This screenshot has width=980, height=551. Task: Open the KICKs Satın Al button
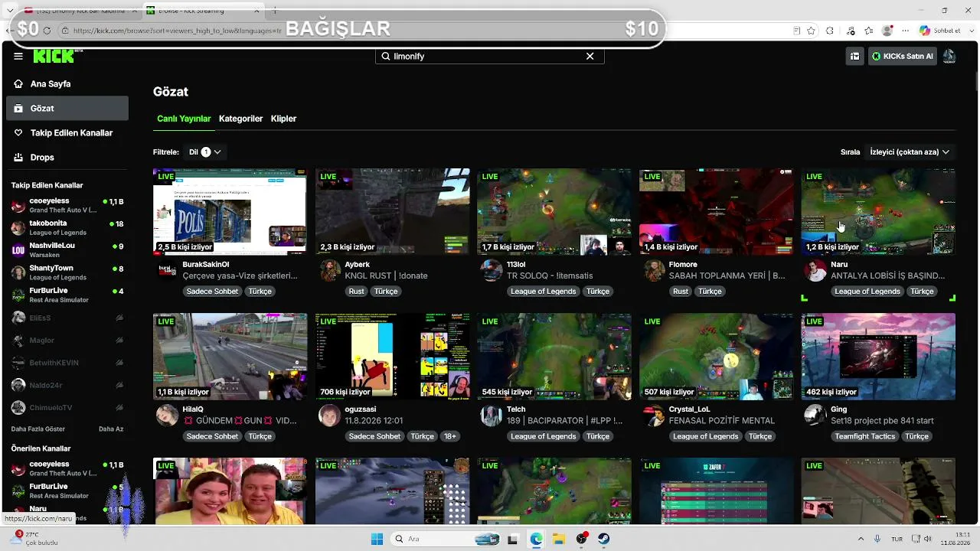click(x=902, y=56)
